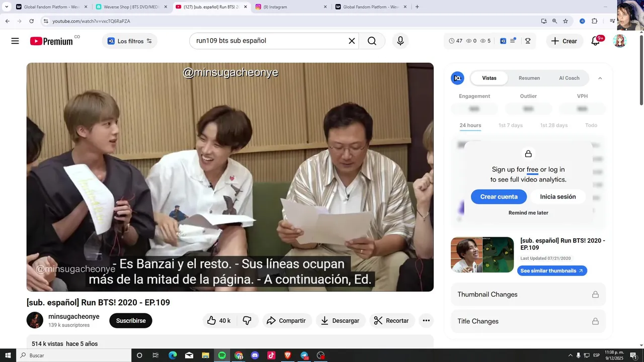This screenshot has width=644, height=362.
Task: Click the Recortar clip button
Action: click(391, 321)
